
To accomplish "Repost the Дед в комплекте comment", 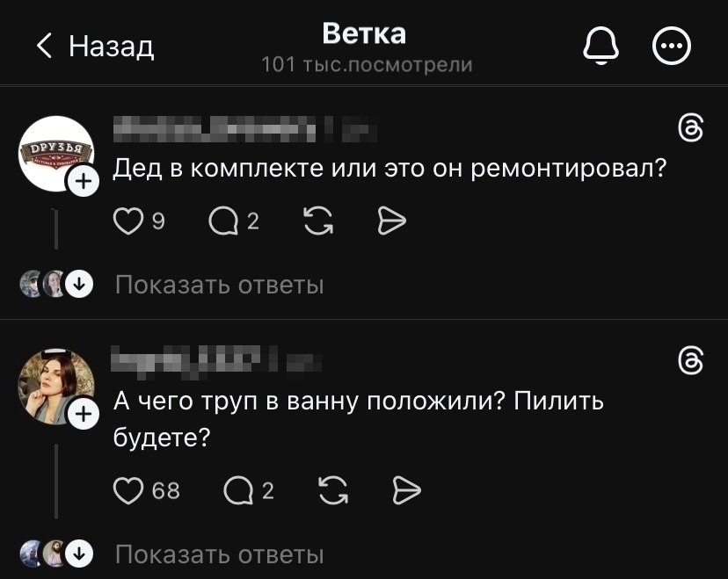I will pyautogui.click(x=317, y=222).
